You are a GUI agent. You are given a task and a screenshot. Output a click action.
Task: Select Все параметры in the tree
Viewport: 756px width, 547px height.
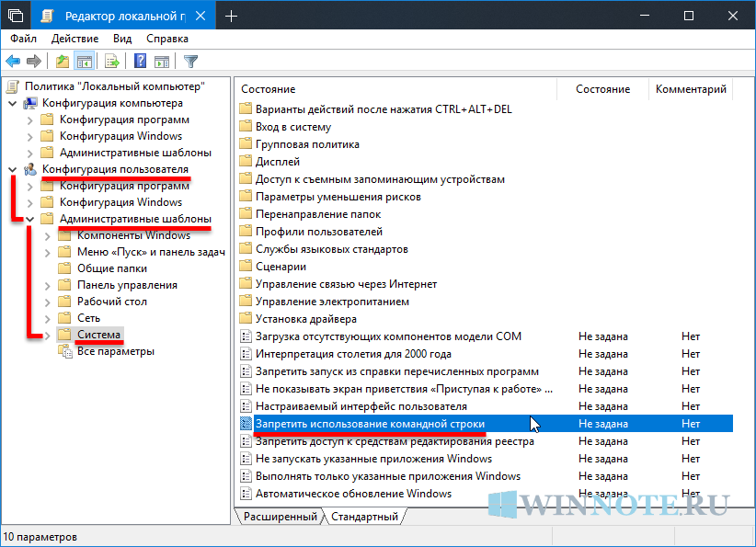tap(116, 351)
